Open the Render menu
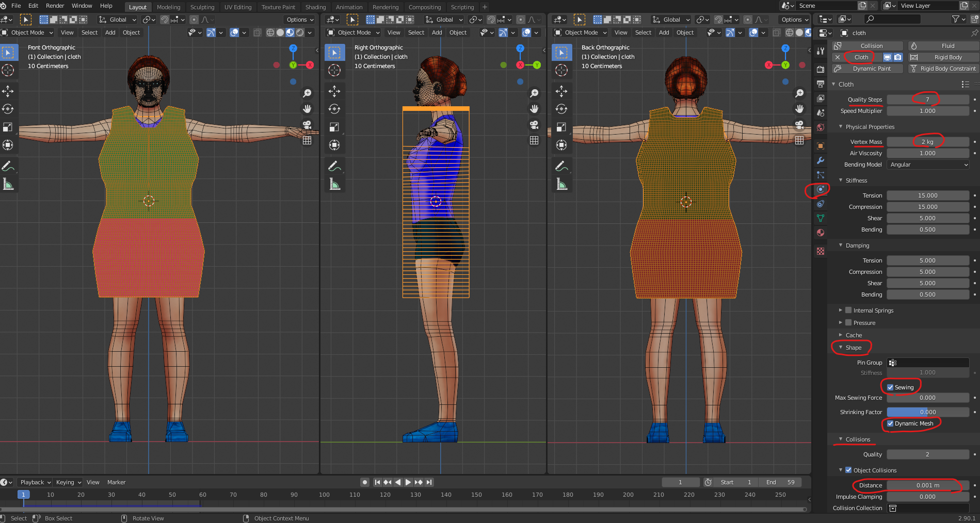 (55, 6)
